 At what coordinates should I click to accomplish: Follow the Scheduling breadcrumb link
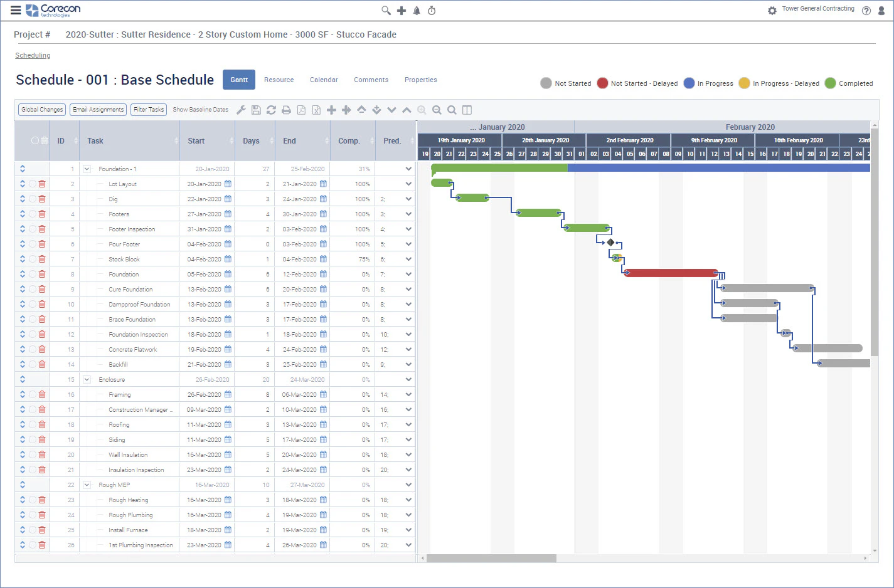click(33, 55)
